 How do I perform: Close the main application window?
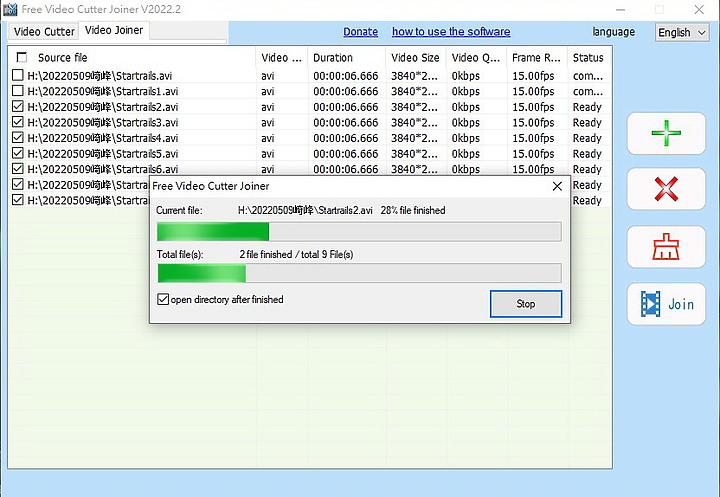point(699,10)
